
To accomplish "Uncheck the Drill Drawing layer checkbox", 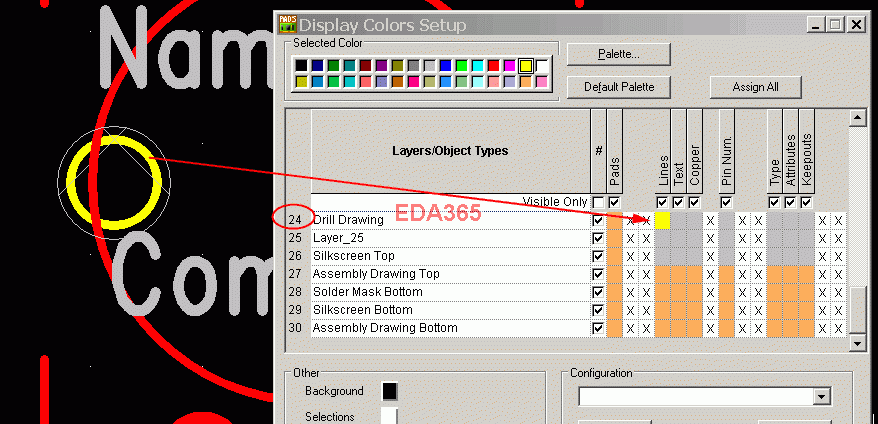I will (x=598, y=220).
